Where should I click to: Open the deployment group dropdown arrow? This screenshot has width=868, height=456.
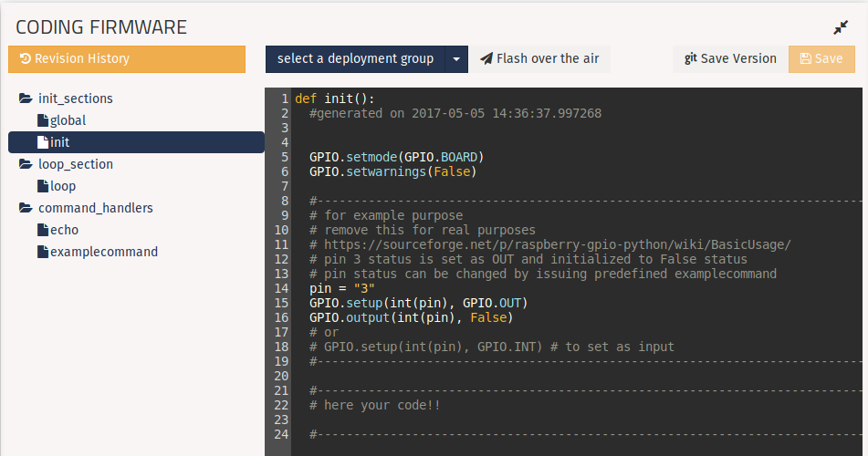456,59
